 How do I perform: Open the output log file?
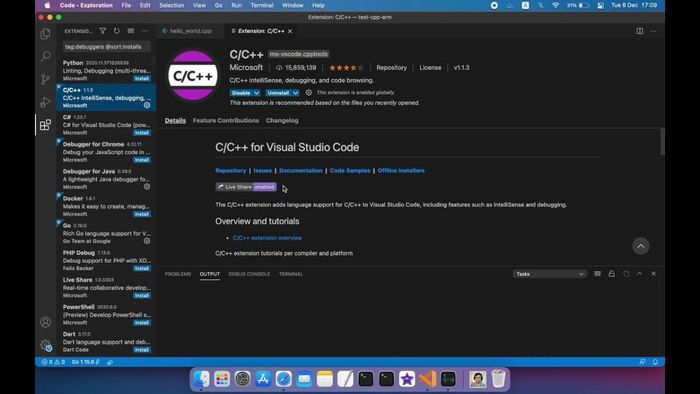[x=626, y=274]
